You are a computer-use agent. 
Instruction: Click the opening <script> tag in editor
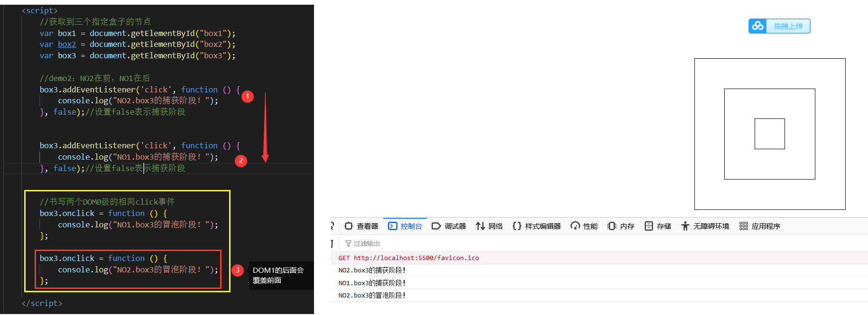(x=39, y=10)
